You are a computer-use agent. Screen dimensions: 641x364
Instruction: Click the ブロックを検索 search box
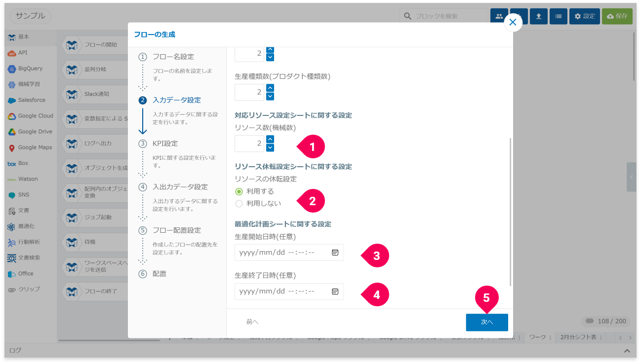coord(444,16)
